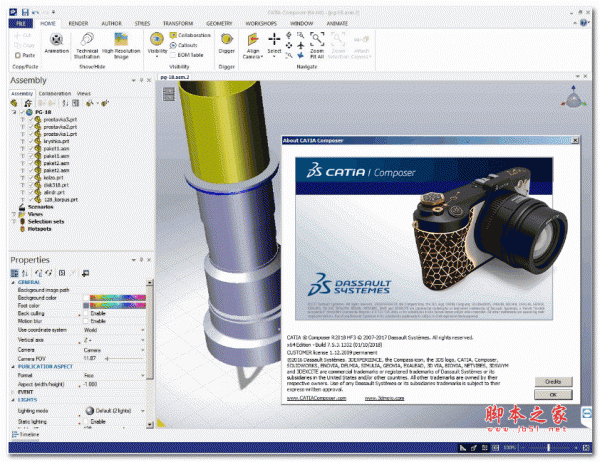Click OK in the About dialog
This screenshot has width=600, height=462.
pyautogui.click(x=553, y=395)
